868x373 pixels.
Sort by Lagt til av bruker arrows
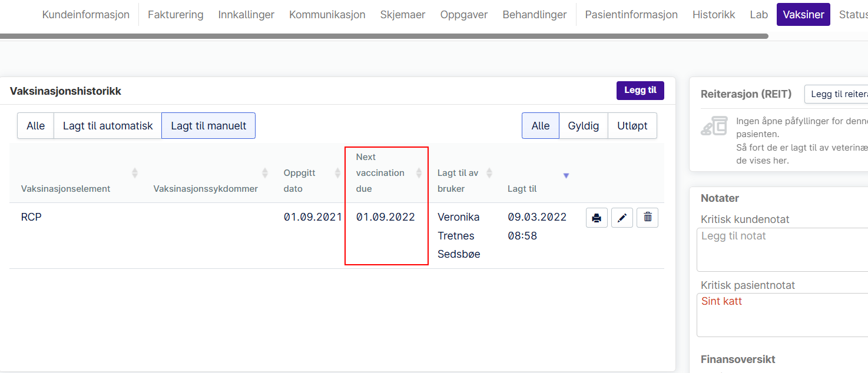489,173
